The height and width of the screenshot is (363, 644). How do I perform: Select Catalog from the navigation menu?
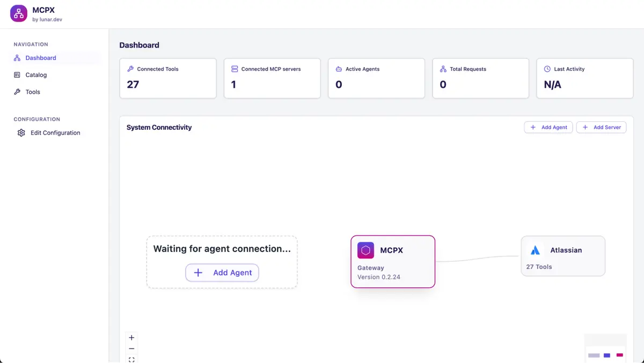pyautogui.click(x=35, y=75)
